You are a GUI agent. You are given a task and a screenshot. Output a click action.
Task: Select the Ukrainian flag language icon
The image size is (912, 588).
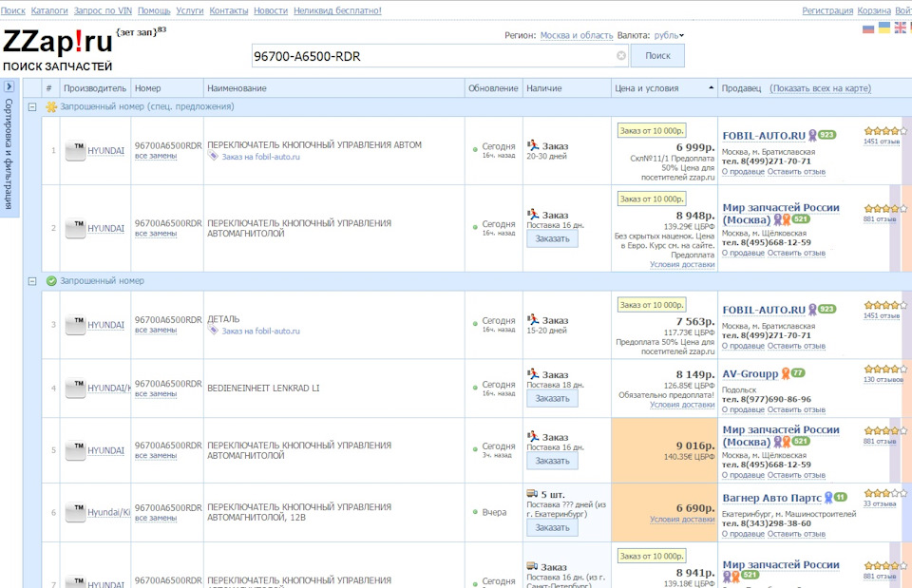tap(884, 28)
